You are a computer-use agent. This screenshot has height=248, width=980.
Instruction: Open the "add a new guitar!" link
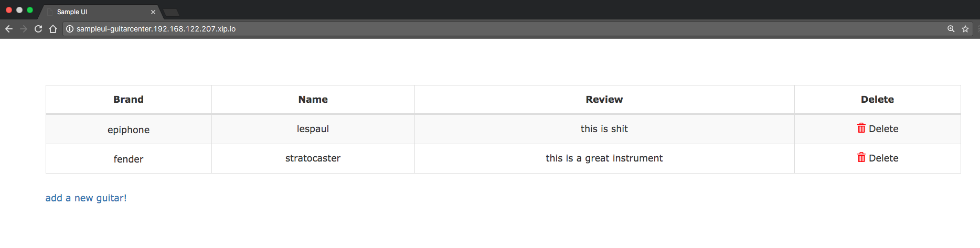86,198
